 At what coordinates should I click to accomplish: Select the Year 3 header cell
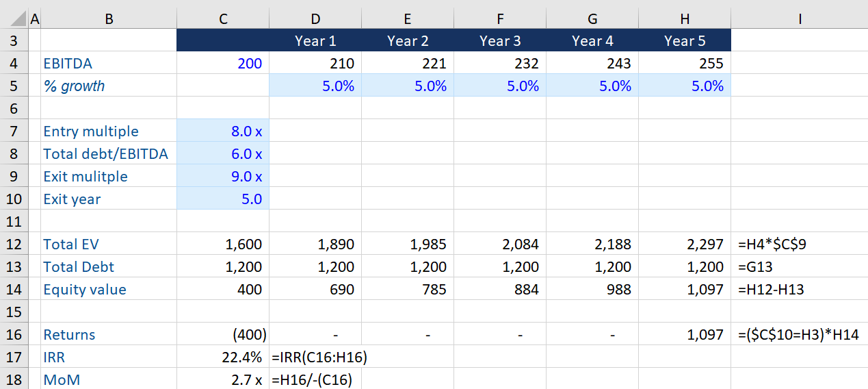499,41
